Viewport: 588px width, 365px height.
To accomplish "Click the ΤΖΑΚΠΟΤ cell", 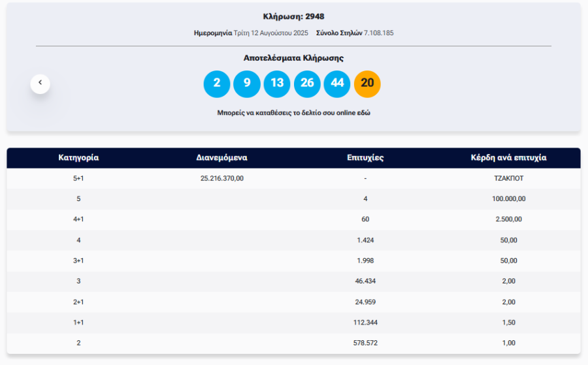I will pyautogui.click(x=508, y=178).
